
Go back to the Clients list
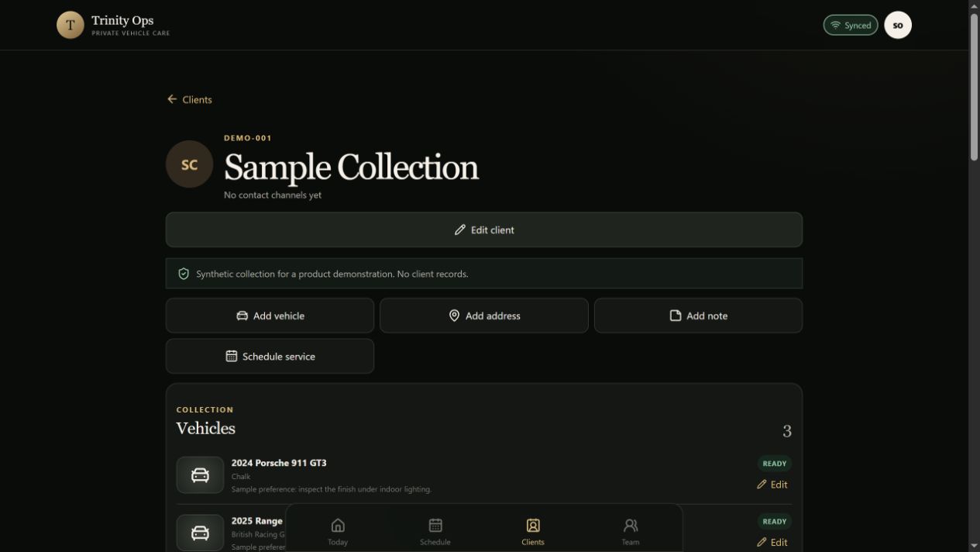point(190,99)
